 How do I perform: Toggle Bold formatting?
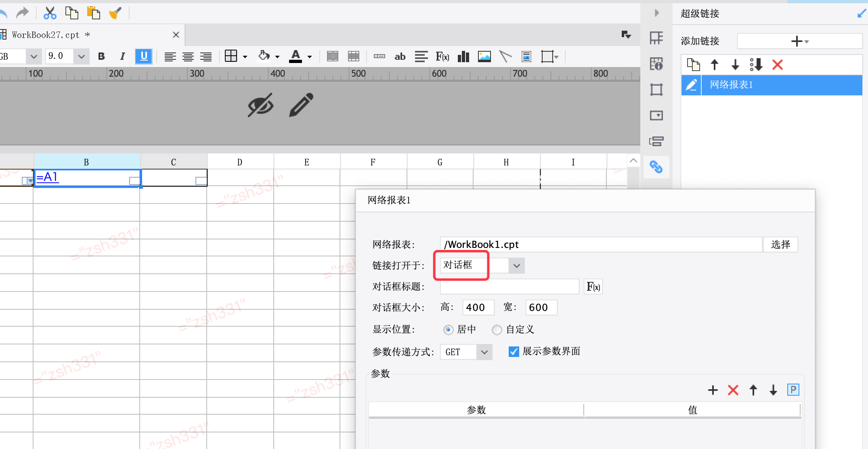(x=101, y=56)
